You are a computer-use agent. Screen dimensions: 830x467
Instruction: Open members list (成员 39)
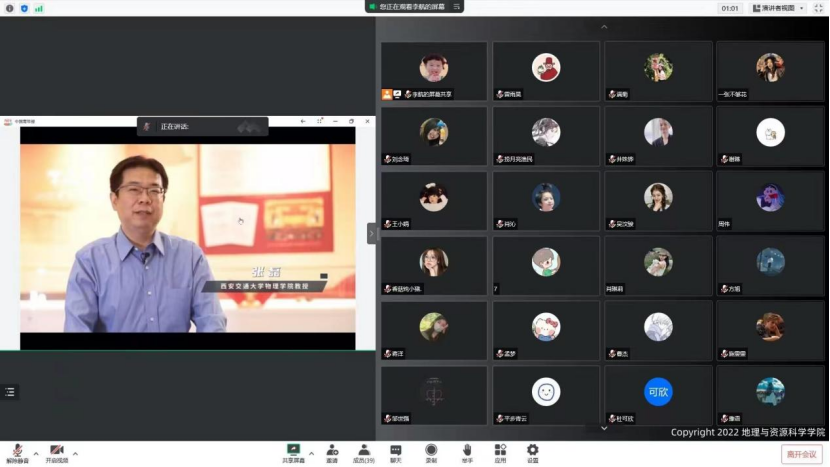(x=364, y=454)
